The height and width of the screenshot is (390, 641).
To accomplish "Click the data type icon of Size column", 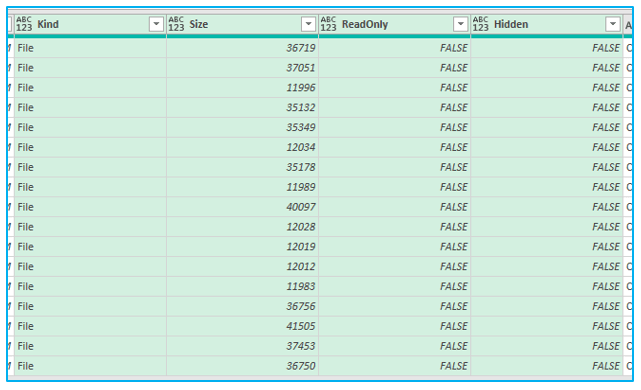I will coord(176,24).
